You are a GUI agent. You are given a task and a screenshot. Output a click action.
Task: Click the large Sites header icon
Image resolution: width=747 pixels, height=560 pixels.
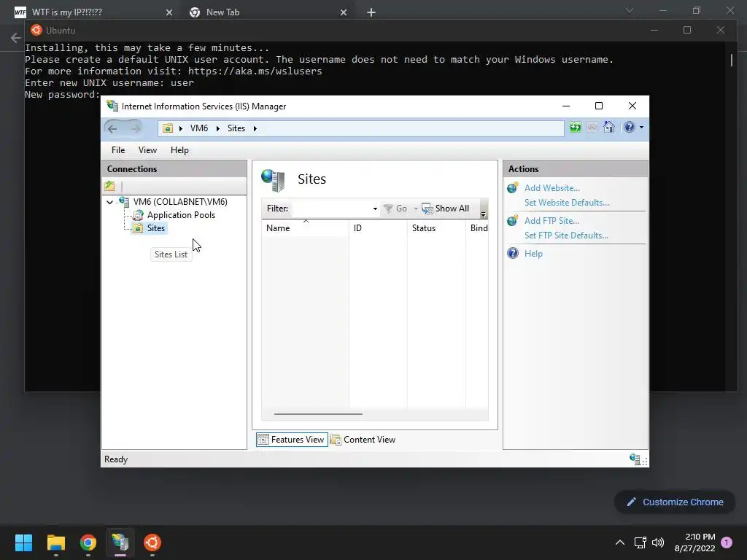click(x=274, y=181)
